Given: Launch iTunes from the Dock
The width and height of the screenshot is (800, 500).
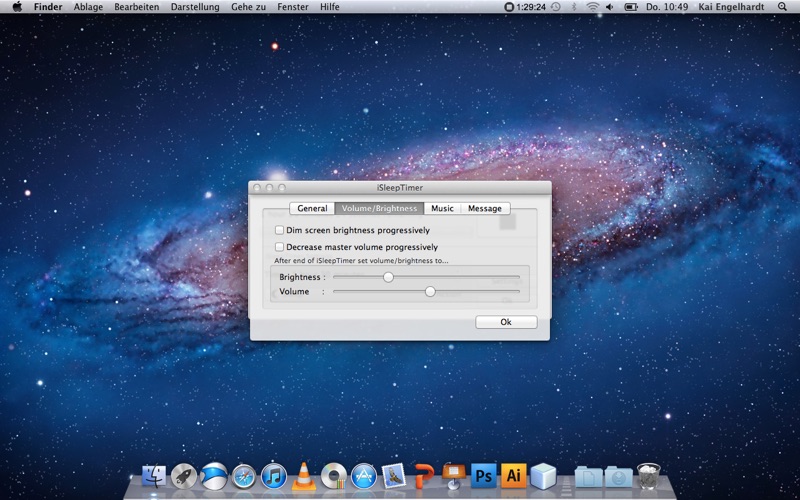Looking at the screenshot, I should (x=274, y=477).
